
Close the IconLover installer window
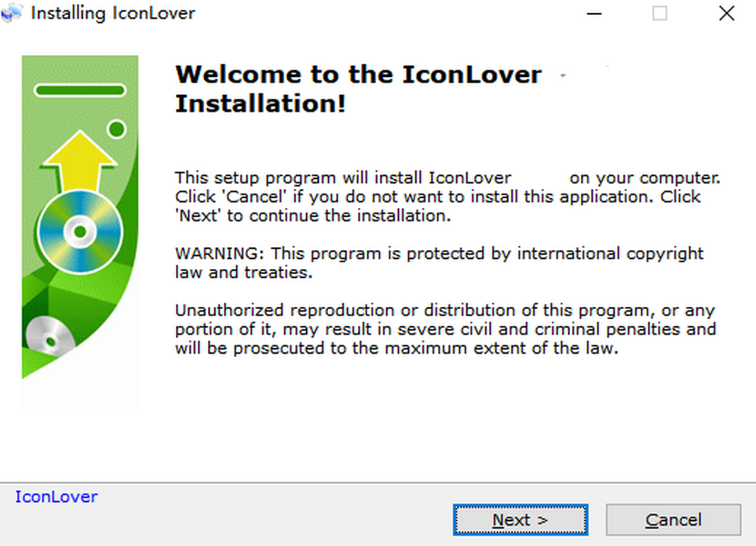click(x=726, y=13)
